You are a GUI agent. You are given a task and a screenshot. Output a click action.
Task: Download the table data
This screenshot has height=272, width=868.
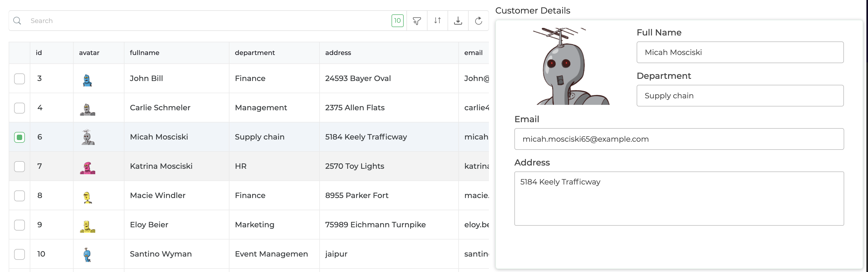(x=458, y=21)
